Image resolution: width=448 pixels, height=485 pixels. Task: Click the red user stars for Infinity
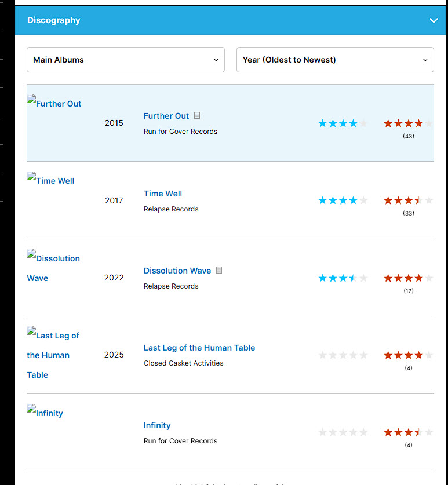point(408,432)
